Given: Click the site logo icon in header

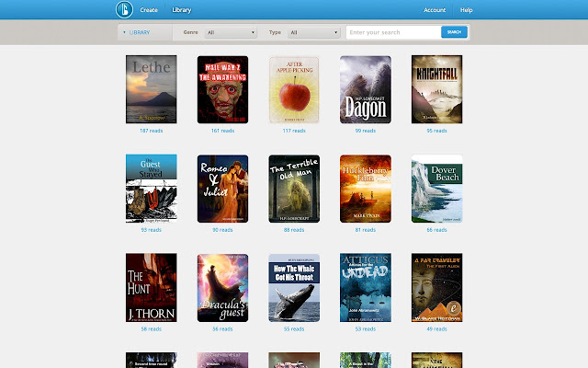Looking at the screenshot, I should [x=124, y=9].
